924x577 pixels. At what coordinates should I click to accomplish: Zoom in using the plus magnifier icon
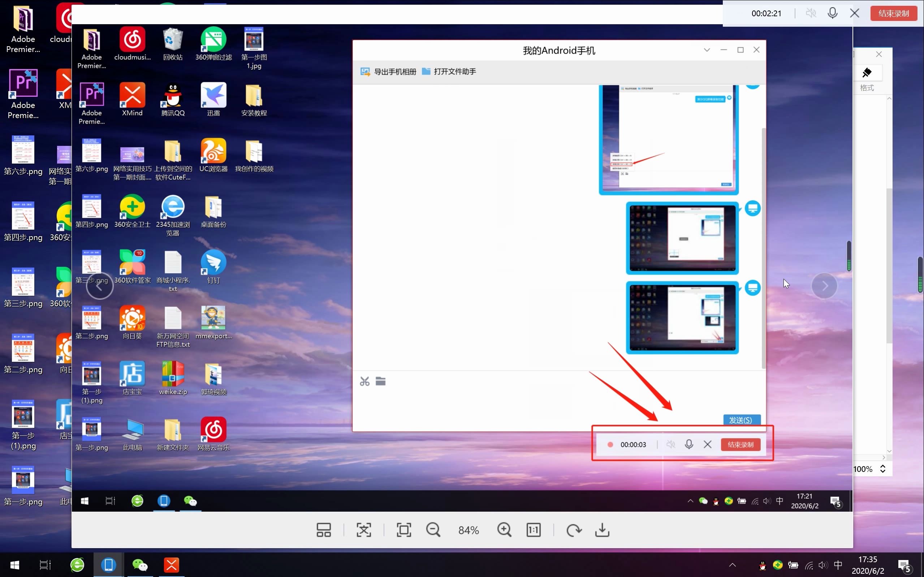click(x=504, y=530)
